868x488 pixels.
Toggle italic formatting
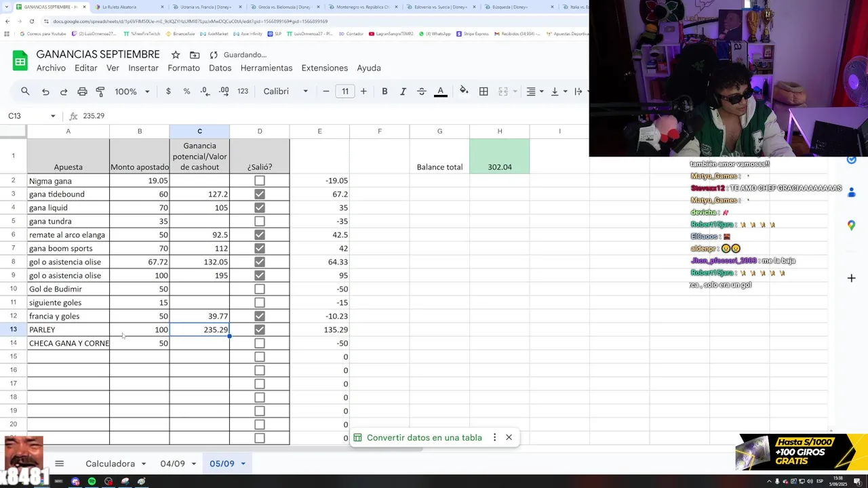click(x=403, y=91)
